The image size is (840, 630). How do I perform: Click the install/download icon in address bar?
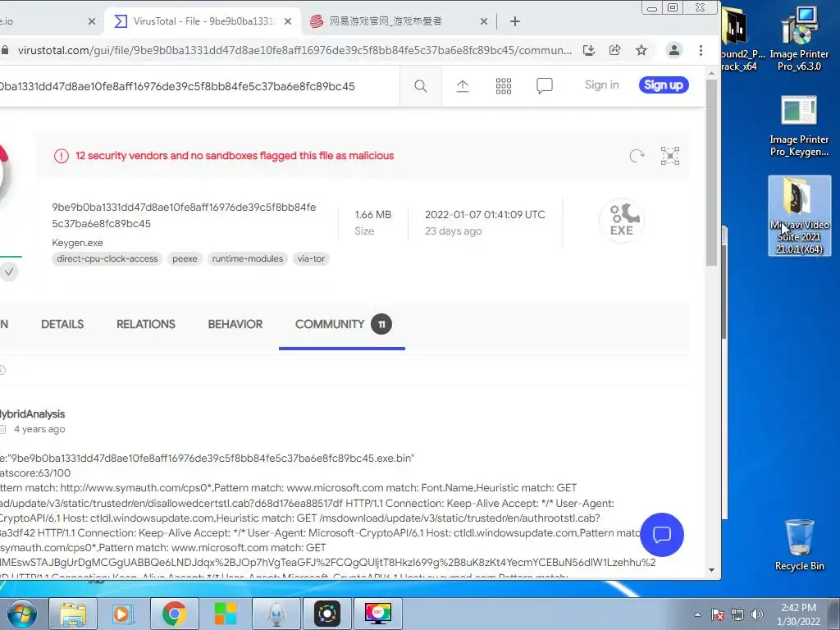pyautogui.click(x=589, y=50)
